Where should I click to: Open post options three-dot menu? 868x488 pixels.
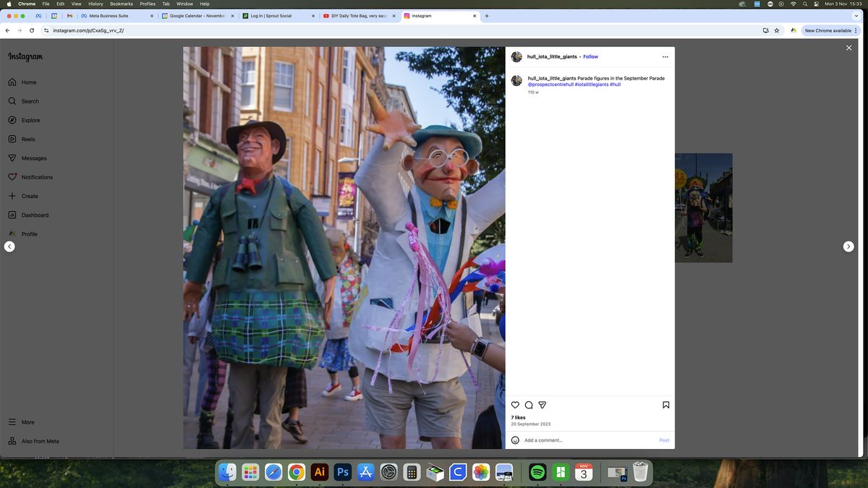[665, 56]
